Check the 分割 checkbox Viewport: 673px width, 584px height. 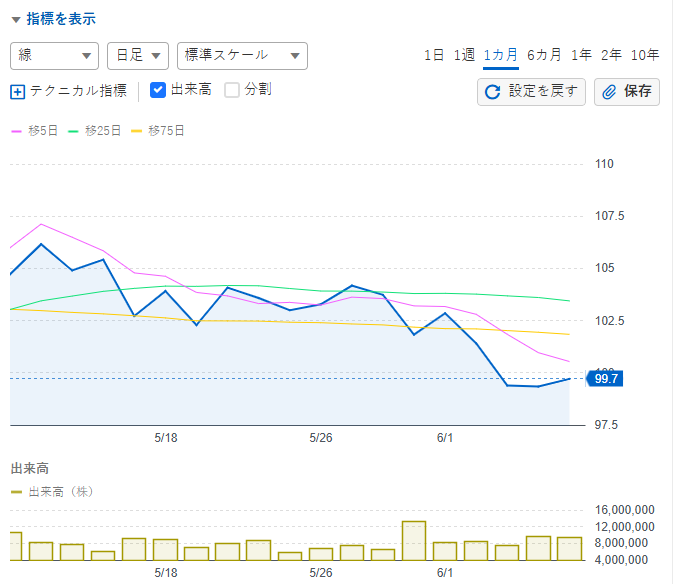(232, 90)
